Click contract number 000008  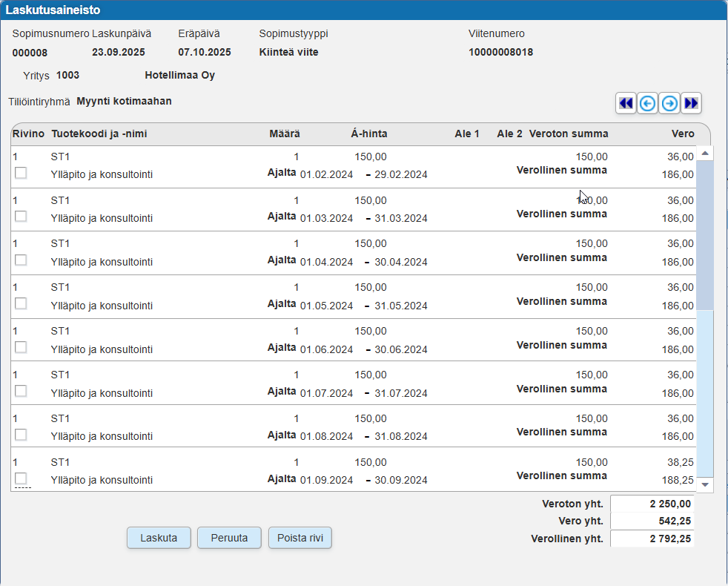[x=30, y=53]
